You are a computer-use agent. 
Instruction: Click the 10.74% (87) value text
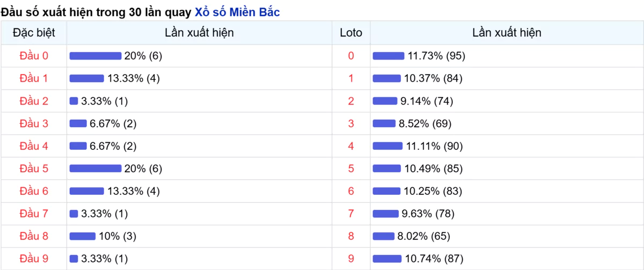pos(434,259)
